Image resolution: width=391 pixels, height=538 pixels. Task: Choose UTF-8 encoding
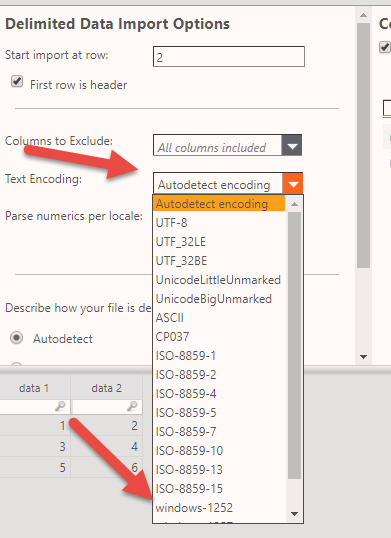click(x=219, y=223)
